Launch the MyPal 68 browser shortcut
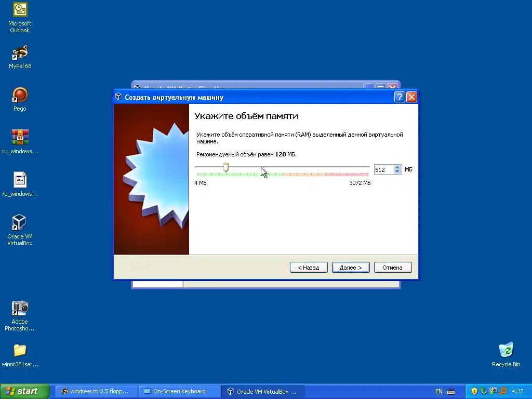This screenshot has width=532, height=399. [20, 57]
